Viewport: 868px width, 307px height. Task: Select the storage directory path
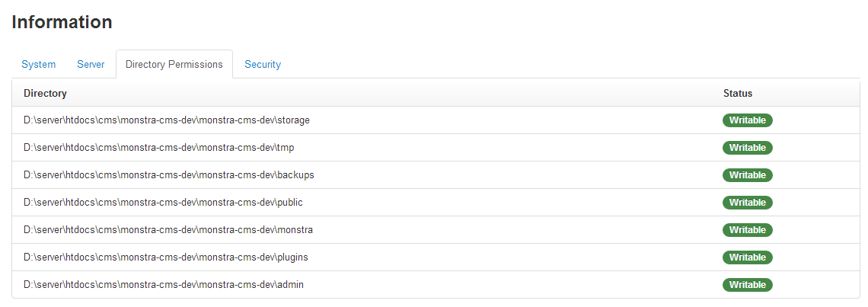[x=167, y=120]
